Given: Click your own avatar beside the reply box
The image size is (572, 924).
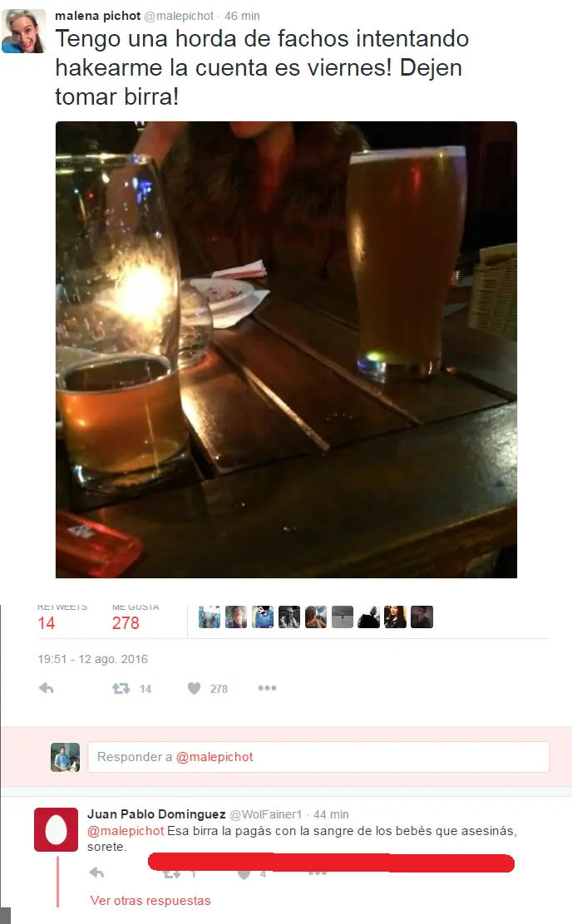Looking at the screenshot, I should (x=65, y=757).
